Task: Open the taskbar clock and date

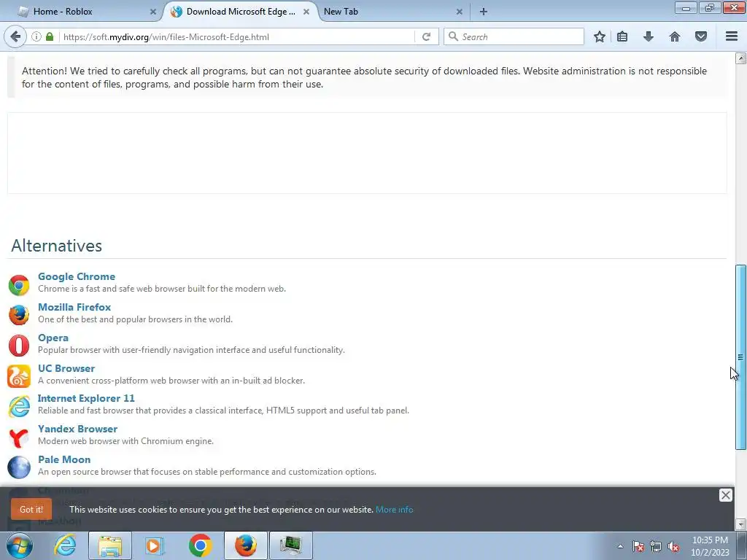Action: point(710,546)
